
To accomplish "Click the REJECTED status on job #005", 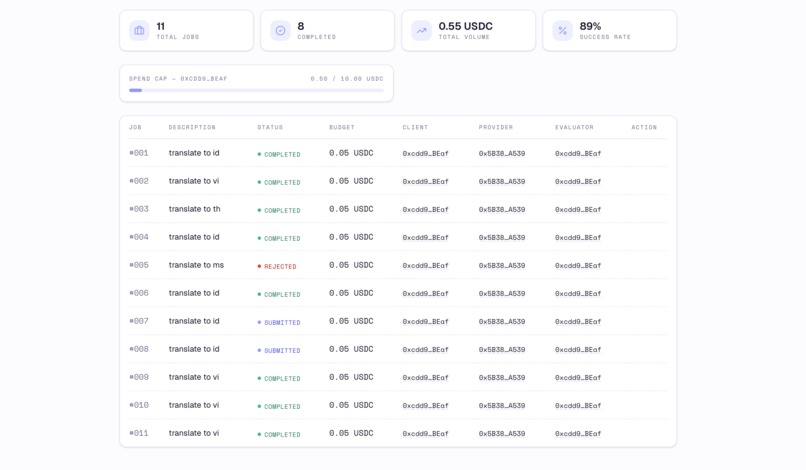I will click(x=277, y=266).
